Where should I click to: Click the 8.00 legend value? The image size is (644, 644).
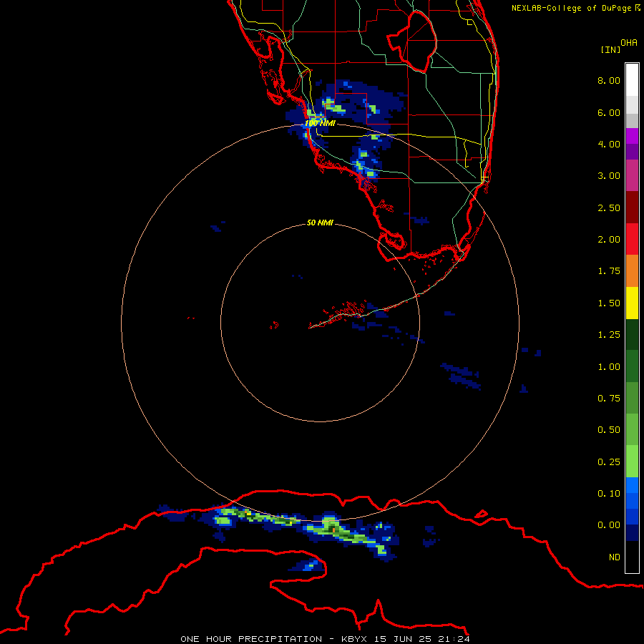[x=609, y=80]
